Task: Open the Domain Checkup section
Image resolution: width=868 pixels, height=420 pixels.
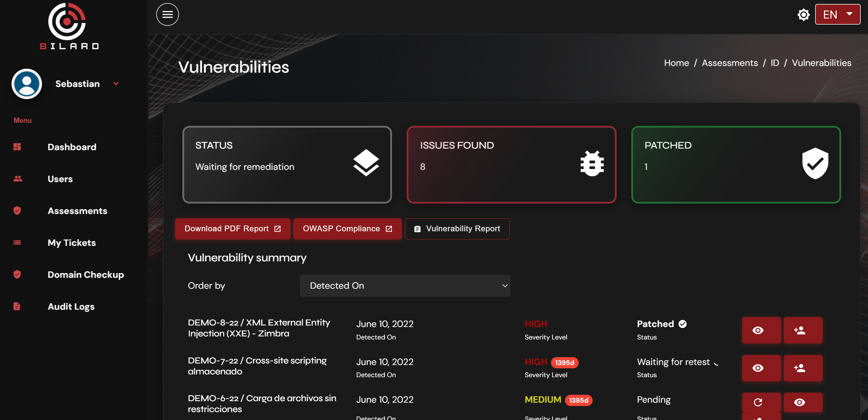Action: pyautogui.click(x=86, y=274)
